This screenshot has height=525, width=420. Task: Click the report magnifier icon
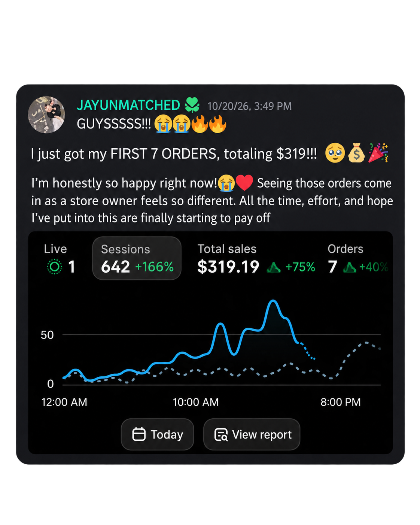point(221,435)
